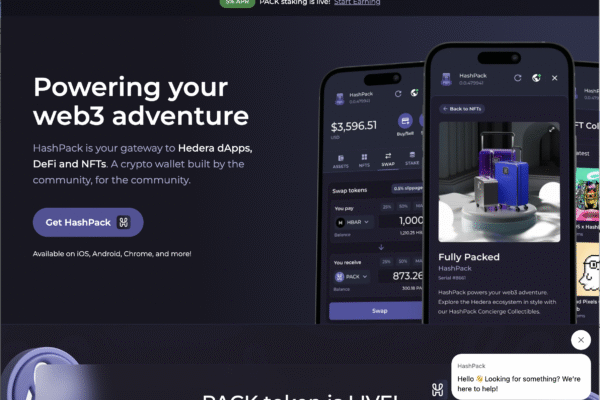Click the globe network icon on front phone
This screenshot has height=400, width=600.
coord(536,78)
